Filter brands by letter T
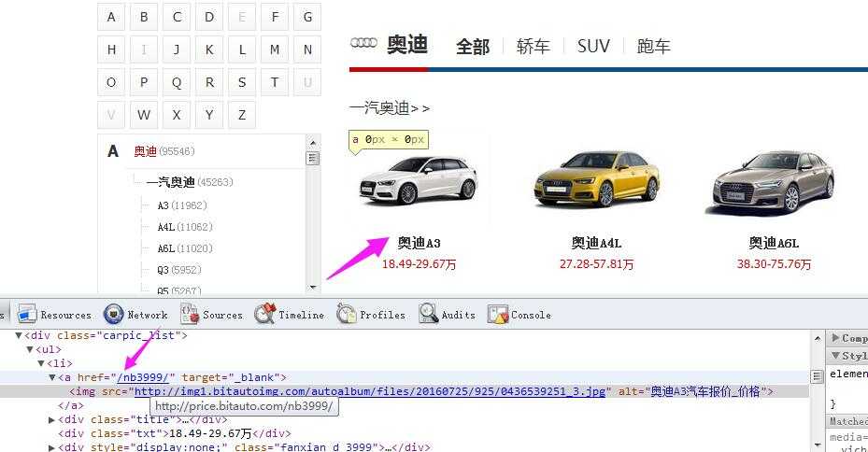 (x=275, y=82)
